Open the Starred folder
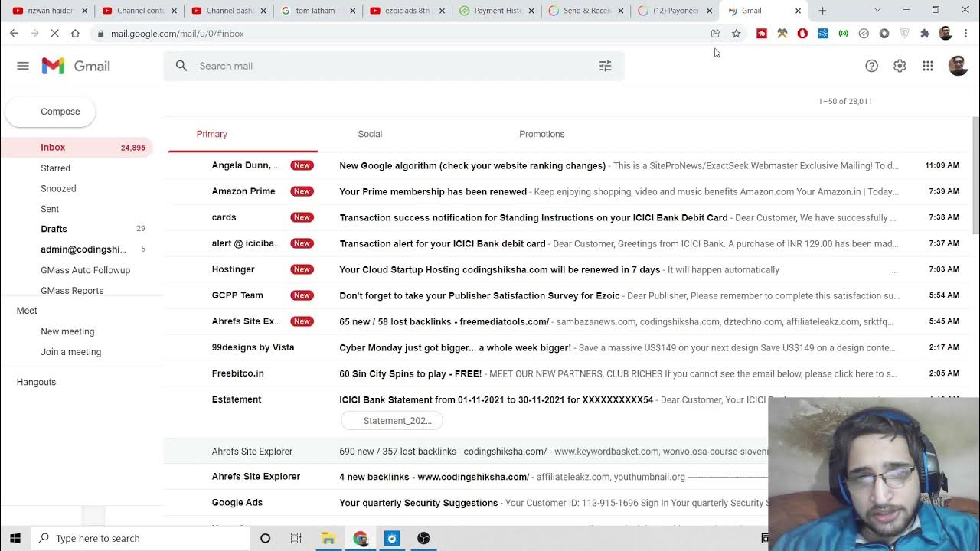This screenshot has width=980, height=551. click(55, 168)
